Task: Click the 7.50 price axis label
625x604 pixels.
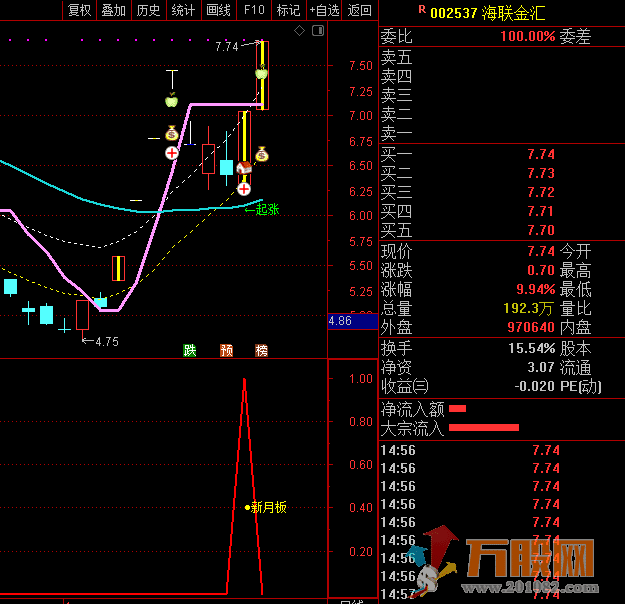Action: coord(361,66)
